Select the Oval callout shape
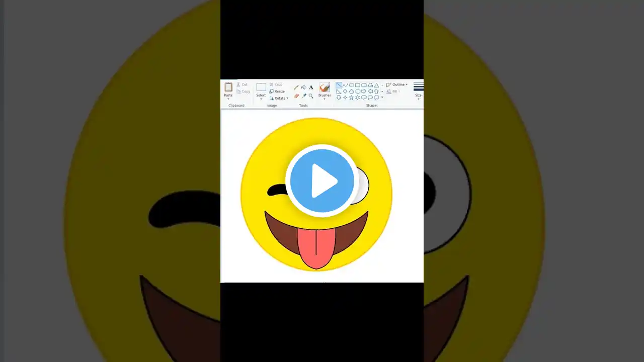Screen dimensions: 644x362 (370, 98)
